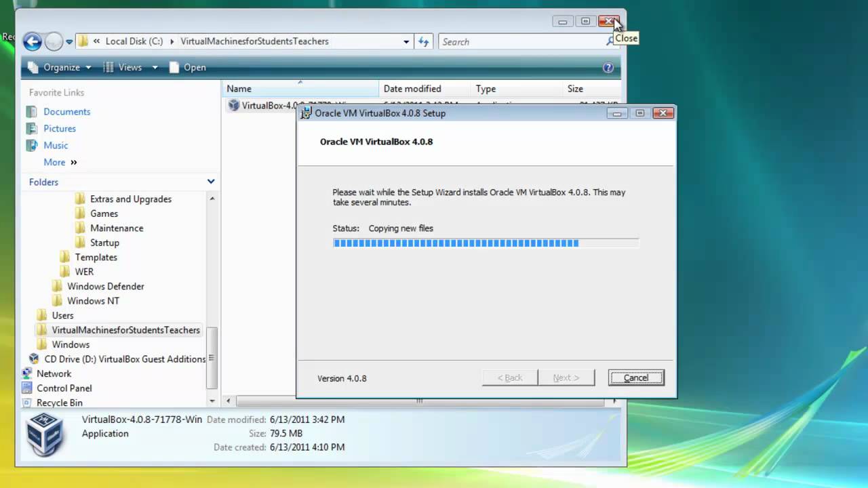Click the file list horizontal scroll left arrow
The height and width of the screenshot is (488, 868).
pyautogui.click(x=228, y=401)
